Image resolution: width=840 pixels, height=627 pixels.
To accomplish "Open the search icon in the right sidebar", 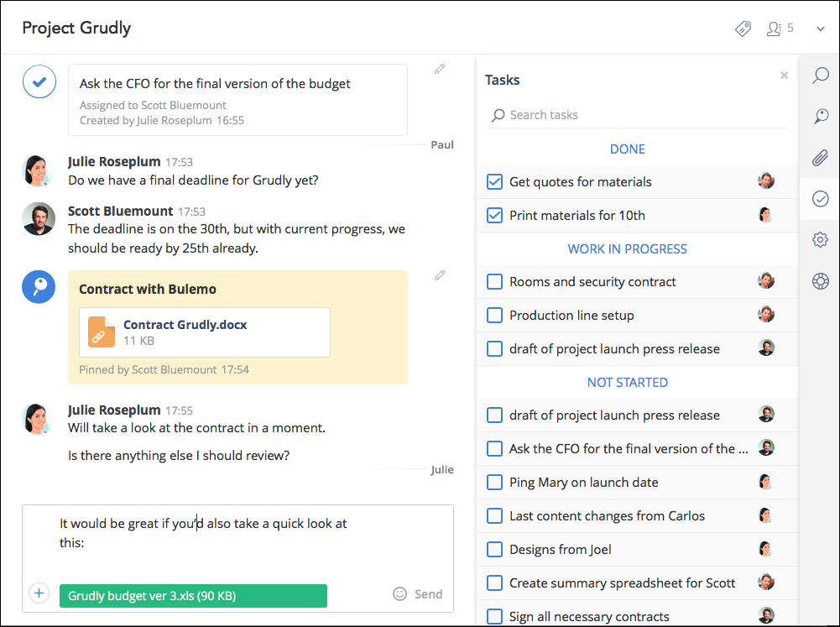I will click(820, 75).
